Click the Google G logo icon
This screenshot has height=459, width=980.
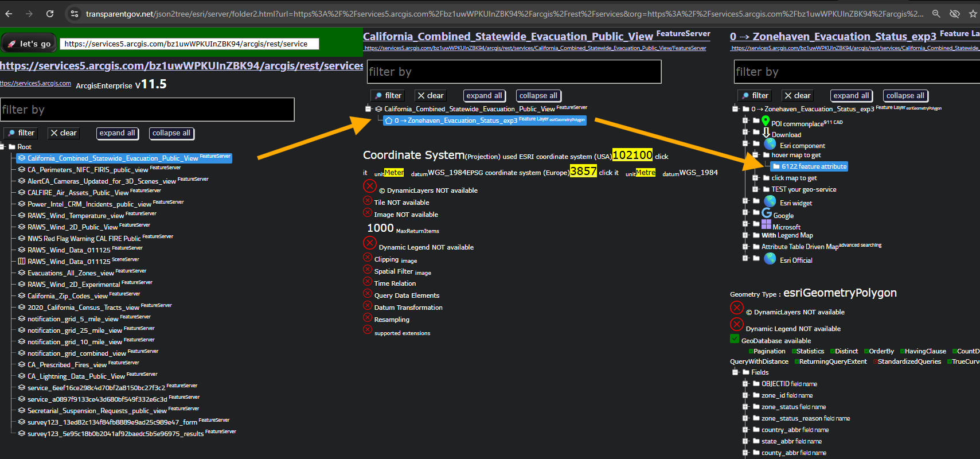(x=767, y=213)
